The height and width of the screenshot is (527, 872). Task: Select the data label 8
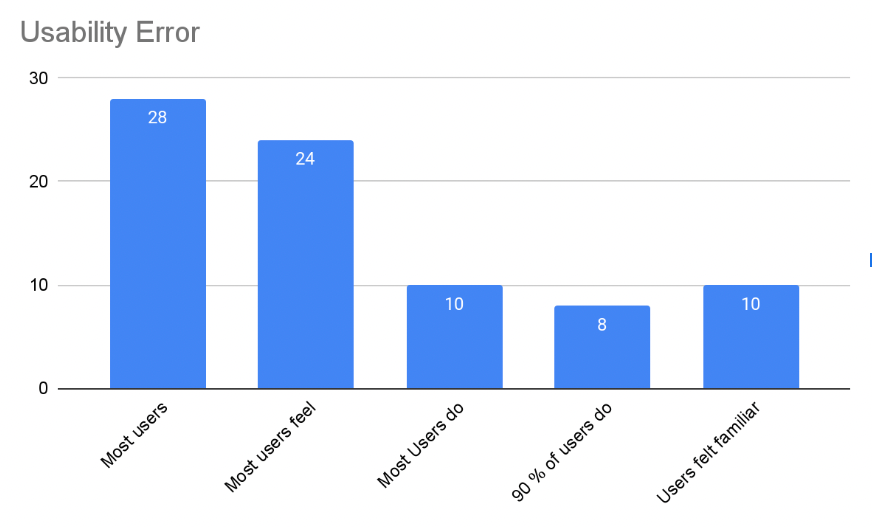[602, 324]
